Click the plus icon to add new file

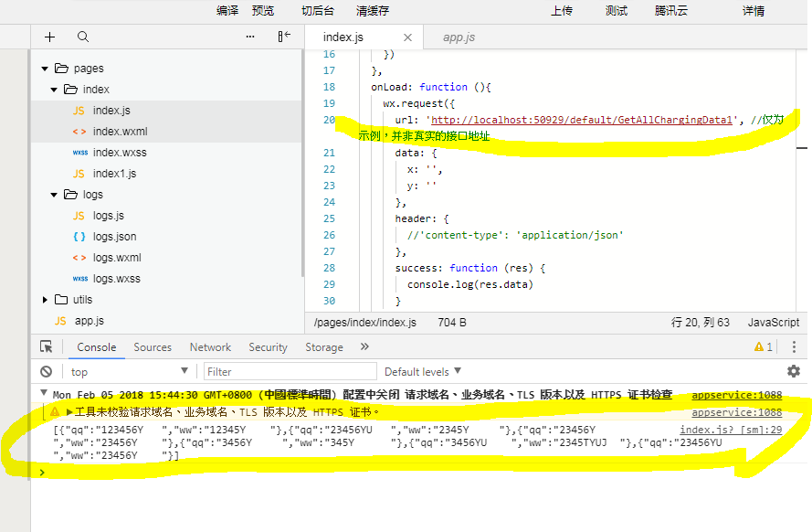[x=49, y=37]
